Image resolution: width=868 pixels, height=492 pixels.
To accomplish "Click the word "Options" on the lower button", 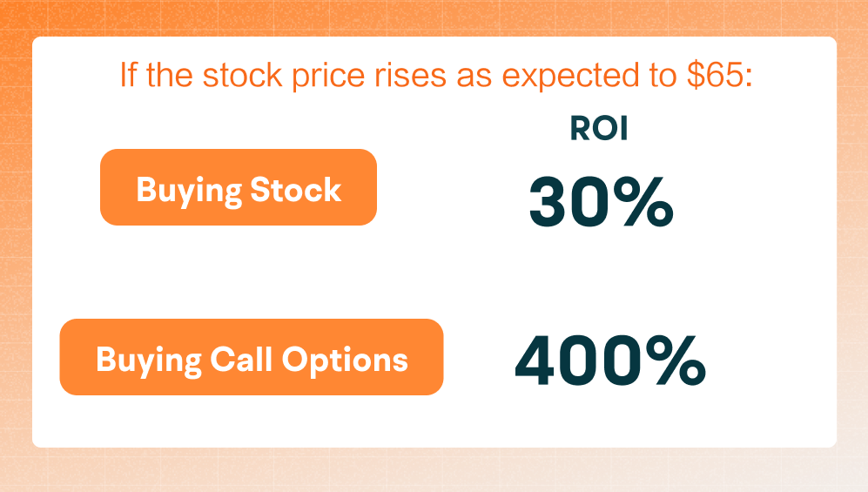I will click(345, 361).
